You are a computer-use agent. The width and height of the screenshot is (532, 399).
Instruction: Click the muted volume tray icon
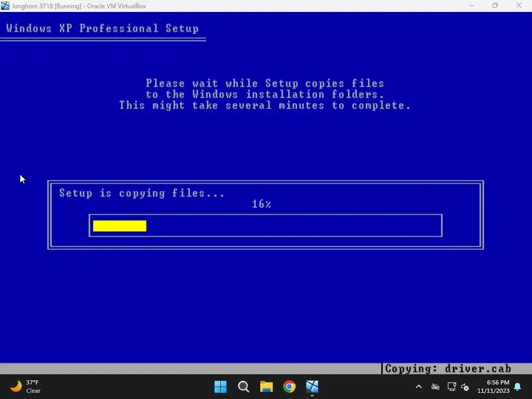(465, 387)
